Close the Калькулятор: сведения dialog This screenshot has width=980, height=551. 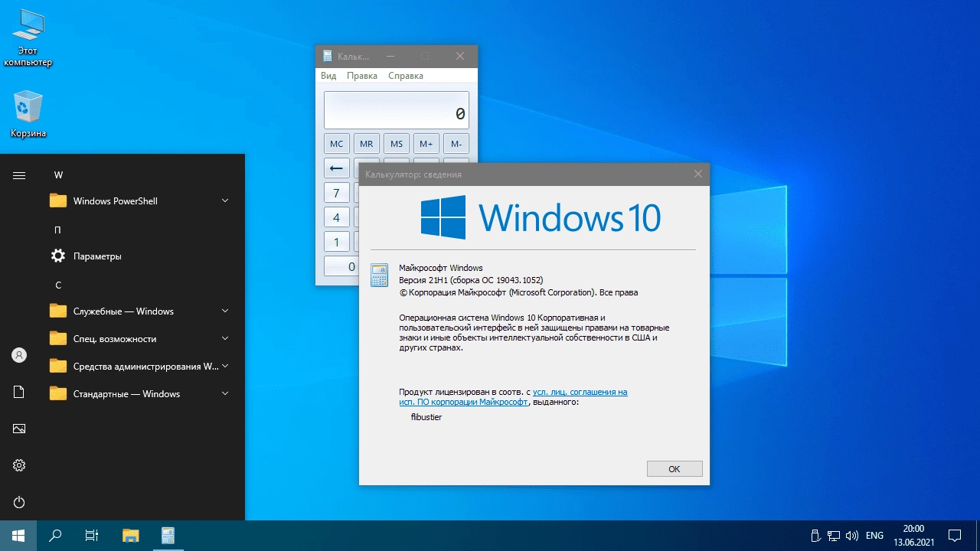coord(697,174)
